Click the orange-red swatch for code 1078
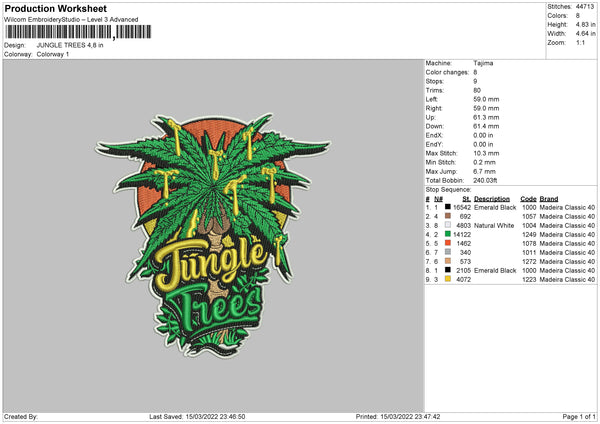 coord(447,243)
